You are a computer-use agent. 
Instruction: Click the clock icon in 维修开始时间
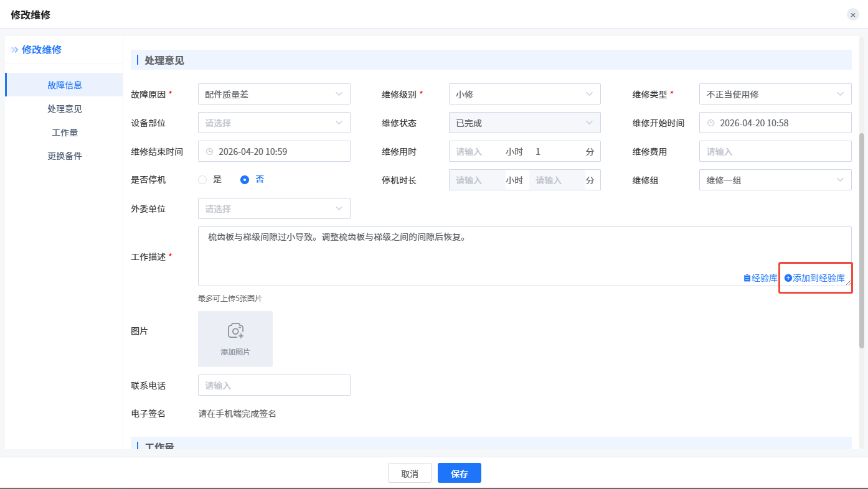711,123
